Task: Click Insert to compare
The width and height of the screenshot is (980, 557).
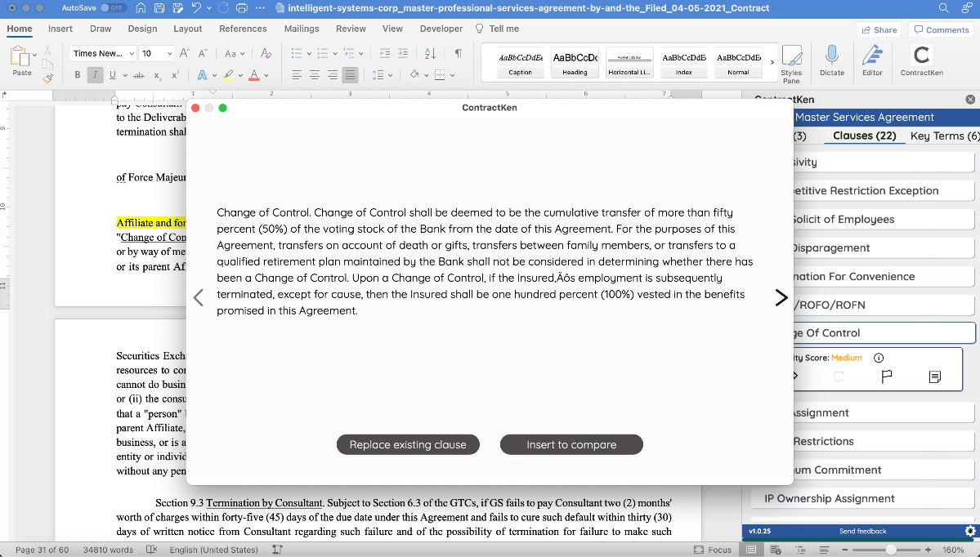Action: [571, 444]
